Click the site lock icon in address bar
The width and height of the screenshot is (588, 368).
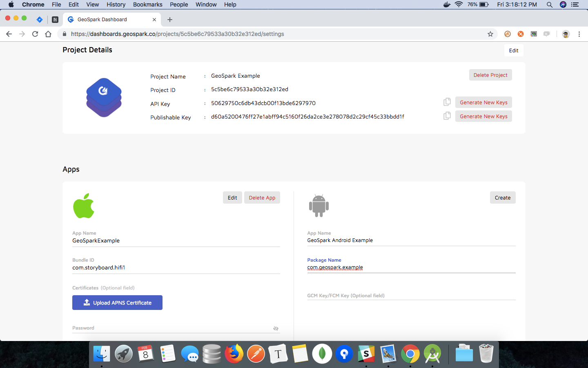[x=64, y=34]
